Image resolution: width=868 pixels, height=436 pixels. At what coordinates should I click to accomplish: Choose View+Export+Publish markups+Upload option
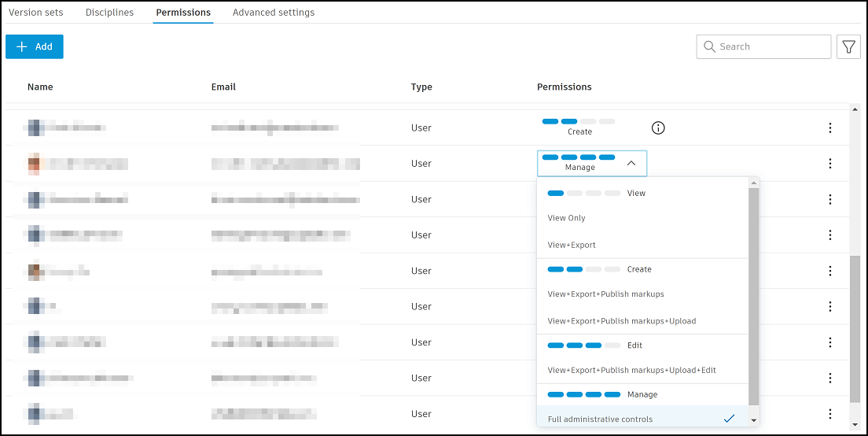621,321
